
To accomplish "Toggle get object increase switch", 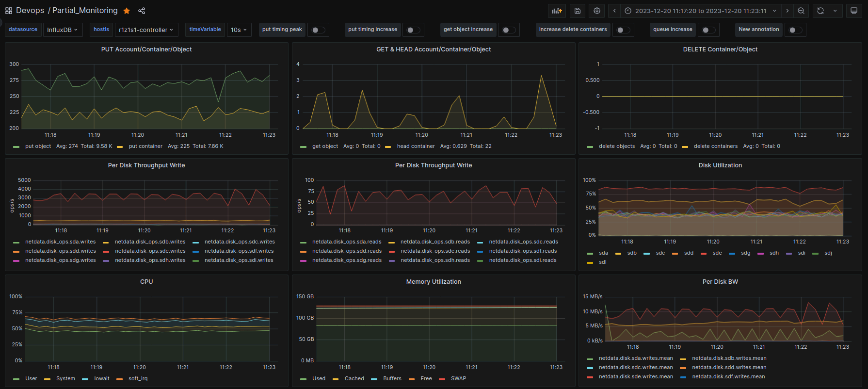I will [509, 30].
